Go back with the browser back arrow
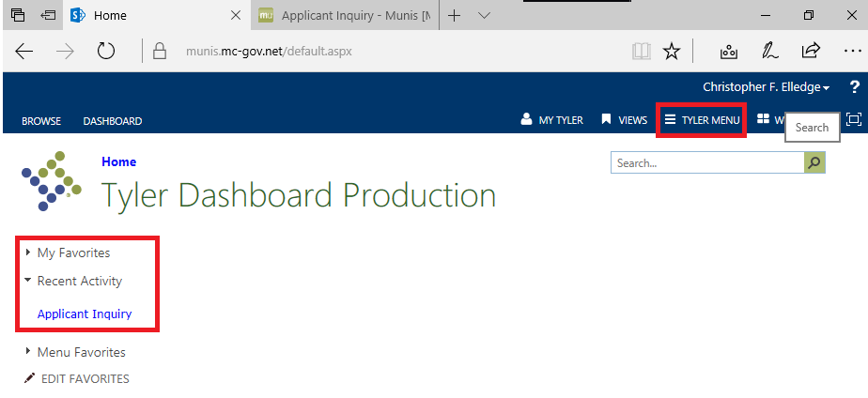Viewport: 868px width, 398px height. pyautogui.click(x=23, y=52)
